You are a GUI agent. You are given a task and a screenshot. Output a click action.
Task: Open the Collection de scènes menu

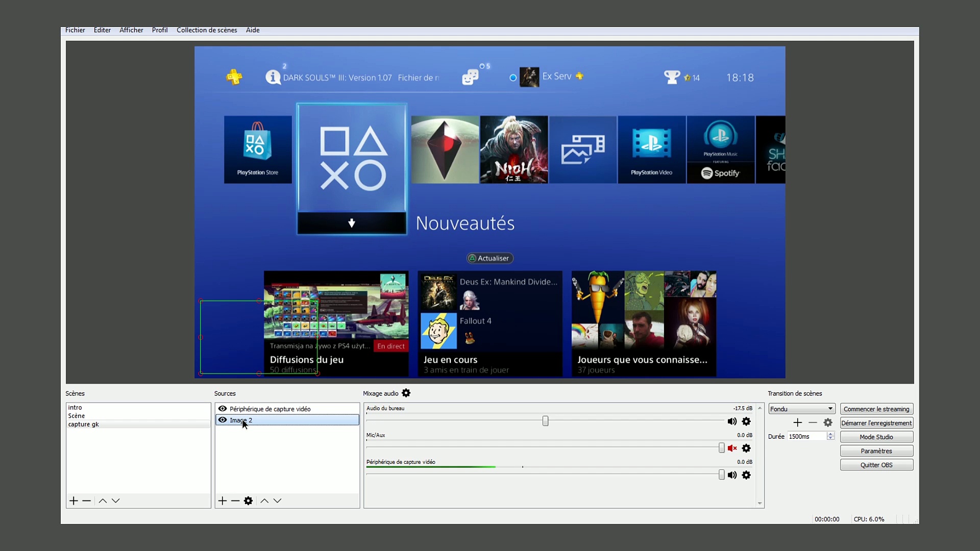(207, 30)
